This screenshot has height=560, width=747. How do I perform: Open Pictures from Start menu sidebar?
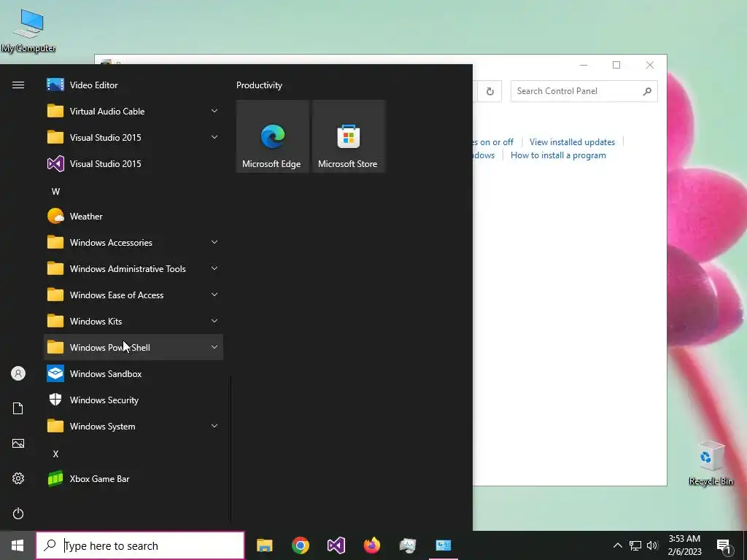tap(18, 443)
